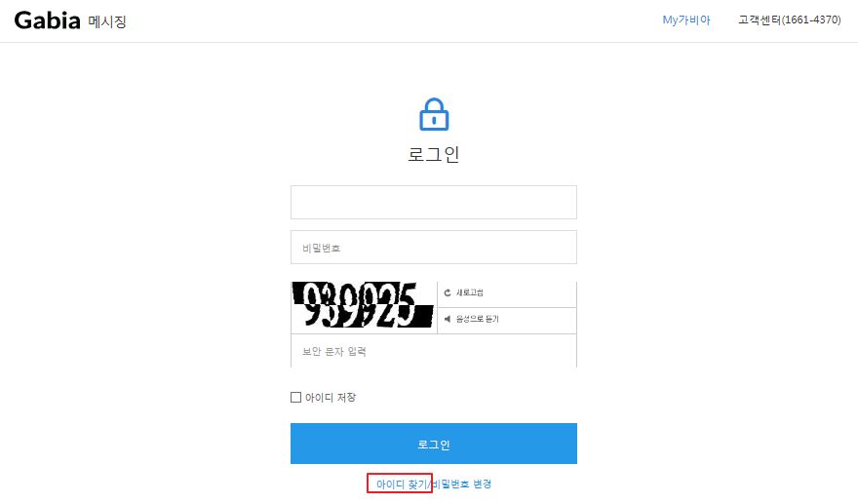
Task: Open the 아이디 찾기 link
Action: coord(402,484)
